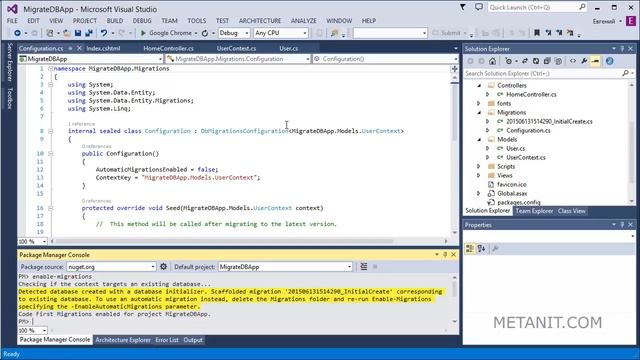Open the notifications flag icon
This screenshot has width=640, height=360.
[x=462, y=7]
